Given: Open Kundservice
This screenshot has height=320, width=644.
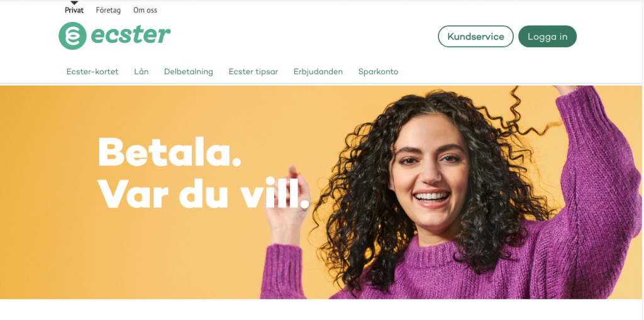Looking at the screenshot, I should 475,36.
